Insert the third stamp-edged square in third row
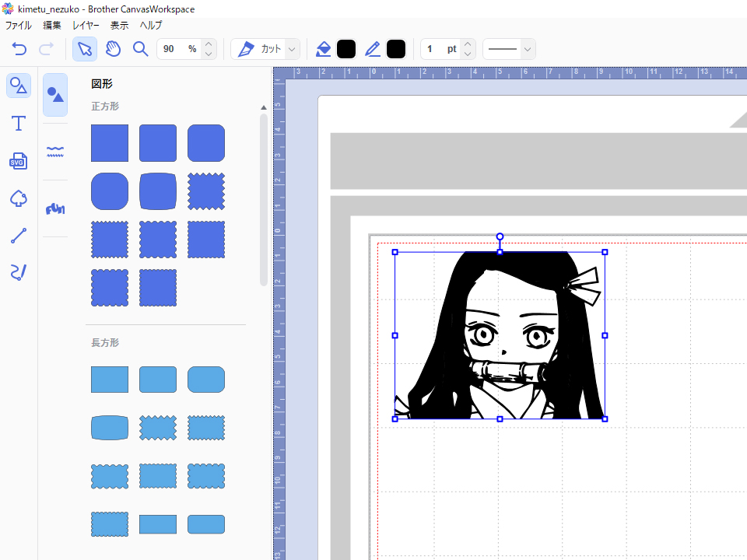Viewport: 747px width, 560px height. pyautogui.click(x=205, y=240)
